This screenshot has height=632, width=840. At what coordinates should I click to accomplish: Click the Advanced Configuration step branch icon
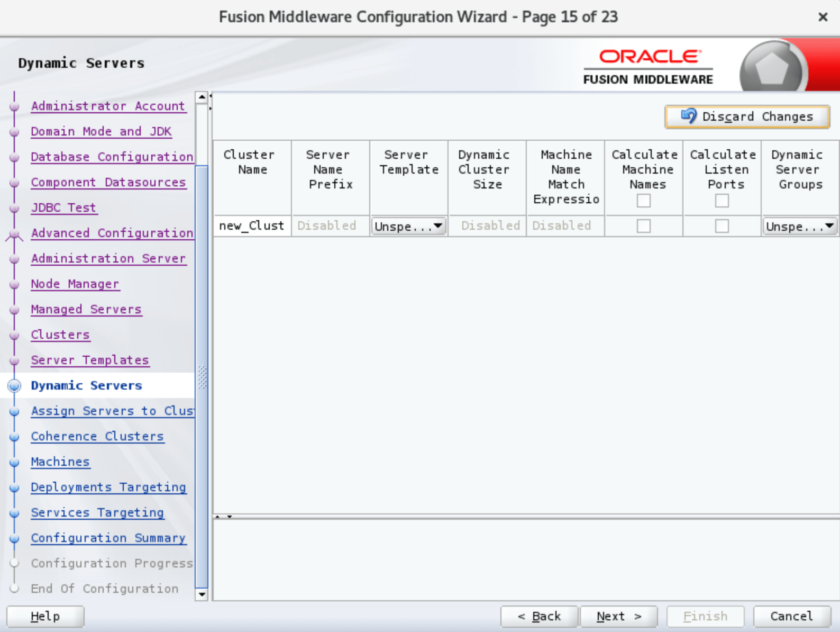tap(15, 234)
